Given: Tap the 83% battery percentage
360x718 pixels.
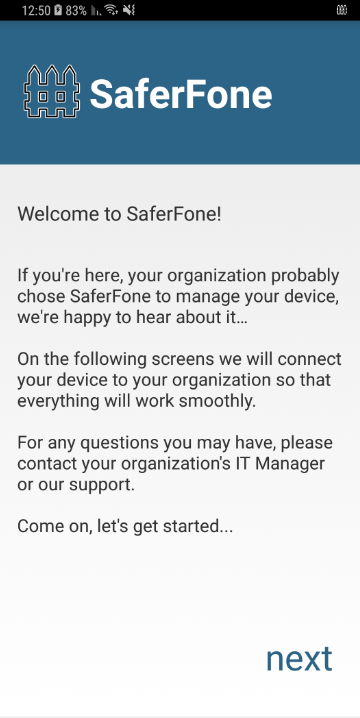Looking at the screenshot, I should coord(76,10).
